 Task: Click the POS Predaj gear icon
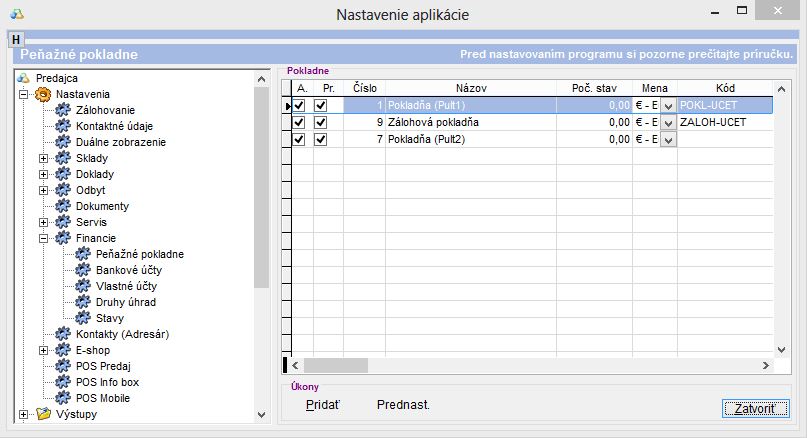click(64, 366)
